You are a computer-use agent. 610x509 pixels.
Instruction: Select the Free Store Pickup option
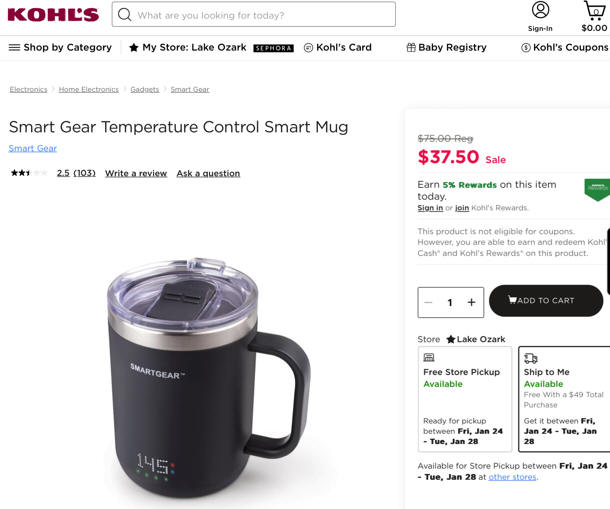coord(465,399)
